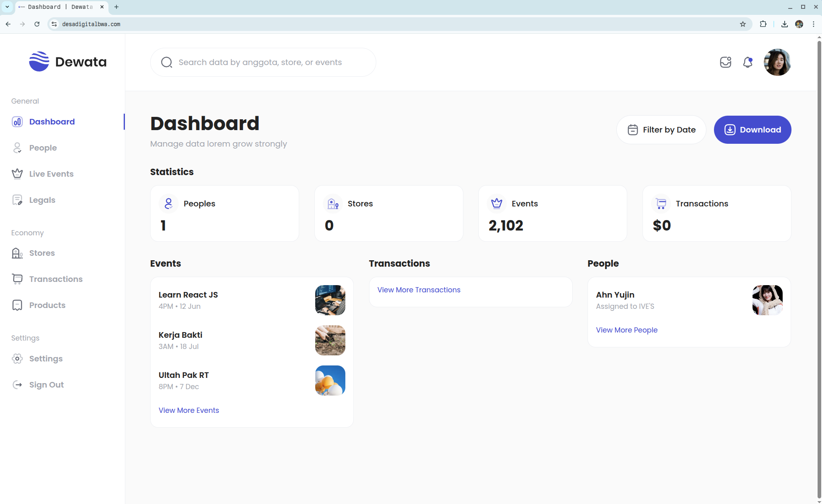This screenshot has width=822, height=504.
Task: Click the inbox messages icon in header
Action: tap(725, 62)
